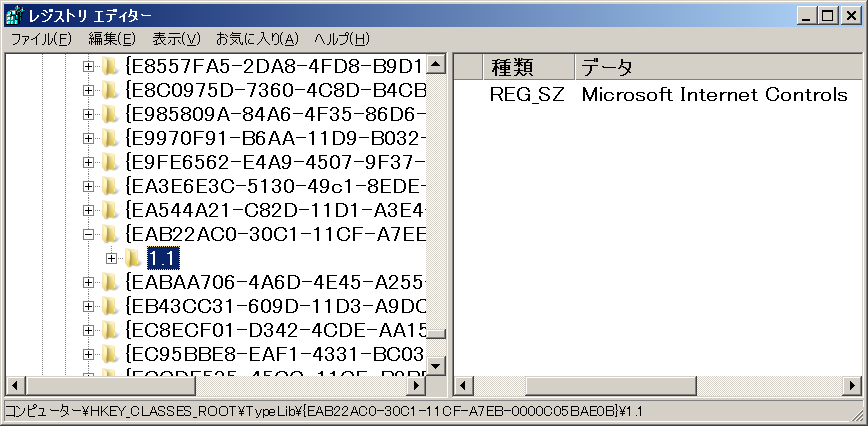
Task: Select the {E9FE6562-E4A9-4507 tree key
Action: click(x=275, y=162)
